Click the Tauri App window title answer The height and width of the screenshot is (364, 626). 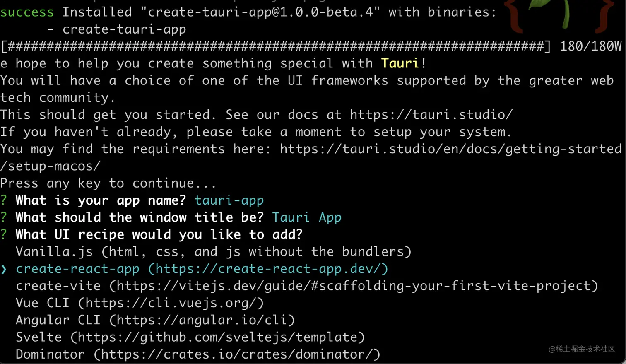(x=306, y=217)
